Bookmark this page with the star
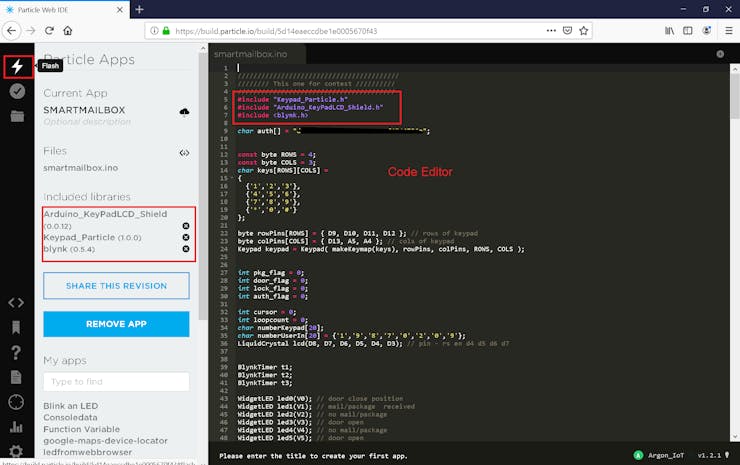This screenshot has width=740, height=465. click(584, 31)
